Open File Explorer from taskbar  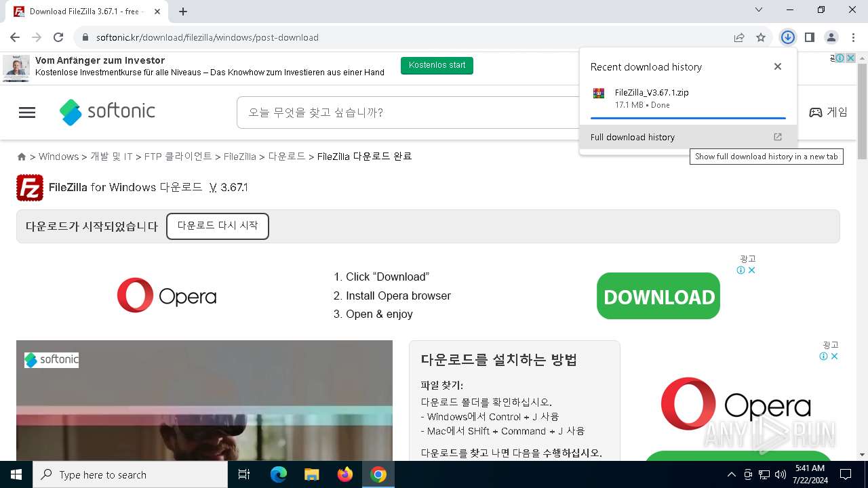click(312, 474)
